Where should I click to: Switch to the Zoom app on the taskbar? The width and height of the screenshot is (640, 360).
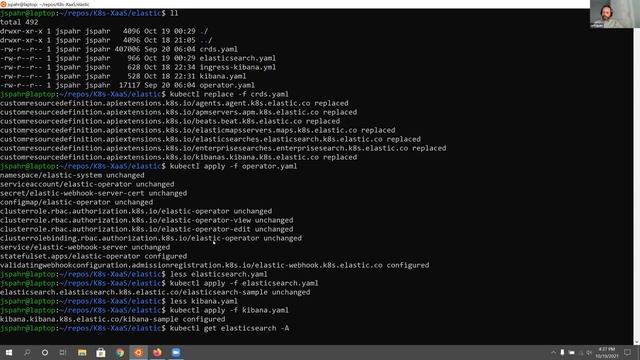coord(176,353)
